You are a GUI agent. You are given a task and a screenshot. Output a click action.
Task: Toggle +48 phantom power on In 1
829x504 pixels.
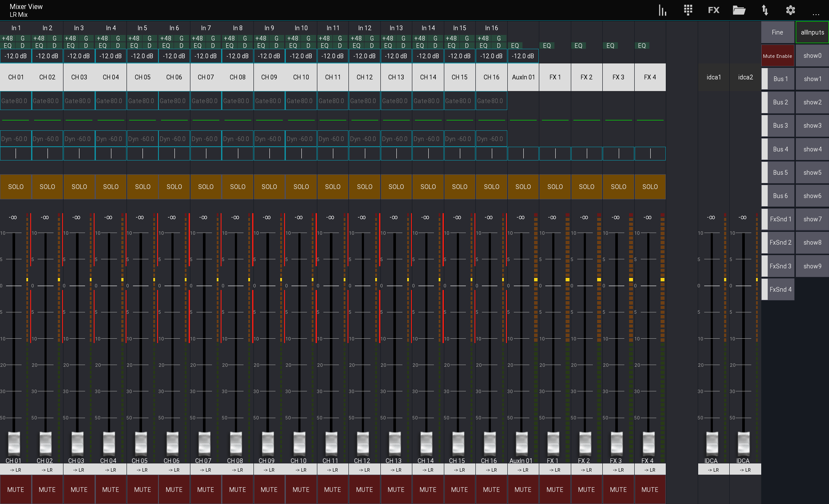click(7, 38)
